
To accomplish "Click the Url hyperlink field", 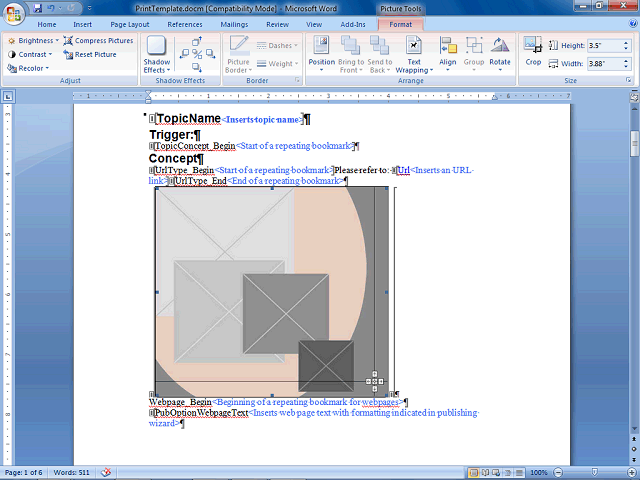I will point(404,170).
